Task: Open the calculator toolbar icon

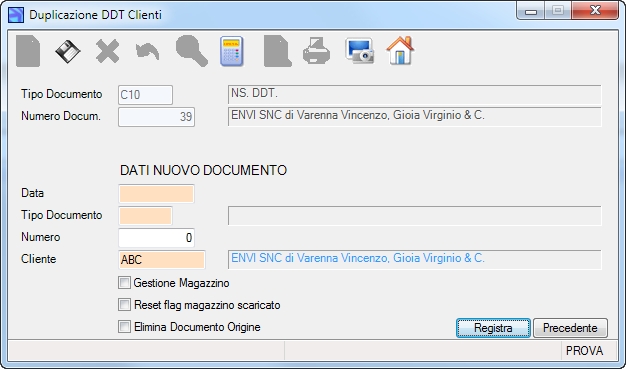Action: [x=232, y=51]
